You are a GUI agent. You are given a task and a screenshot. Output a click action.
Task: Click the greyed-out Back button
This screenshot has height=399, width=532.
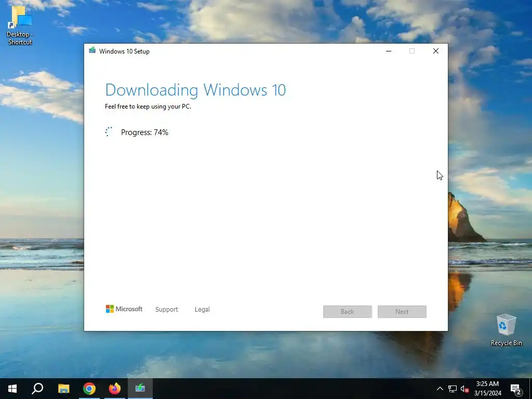pyautogui.click(x=348, y=312)
